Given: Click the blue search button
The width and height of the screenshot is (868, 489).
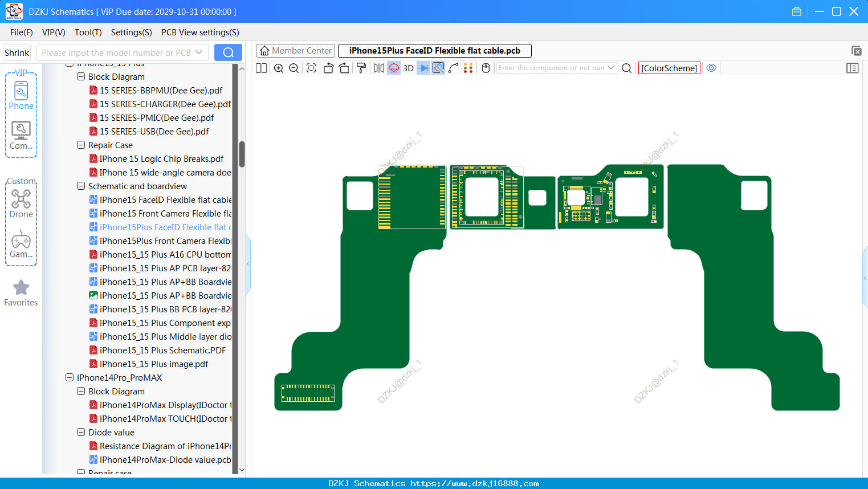Looking at the screenshot, I should (x=228, y=52).
